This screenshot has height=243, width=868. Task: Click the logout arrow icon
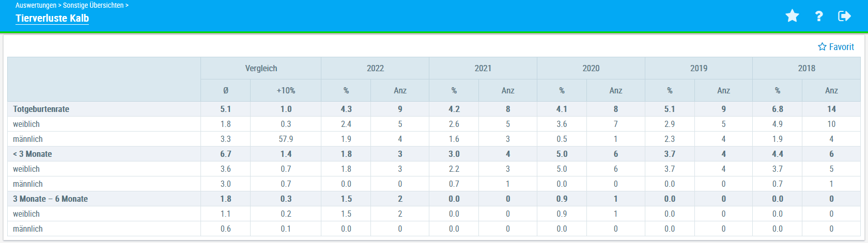click(844, 16)
